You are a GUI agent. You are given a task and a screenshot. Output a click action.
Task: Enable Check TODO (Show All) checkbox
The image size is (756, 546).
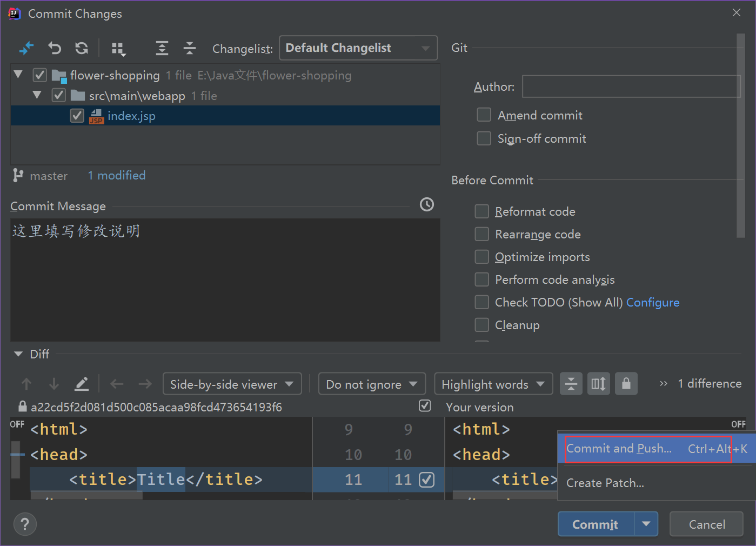pos(481,302)
